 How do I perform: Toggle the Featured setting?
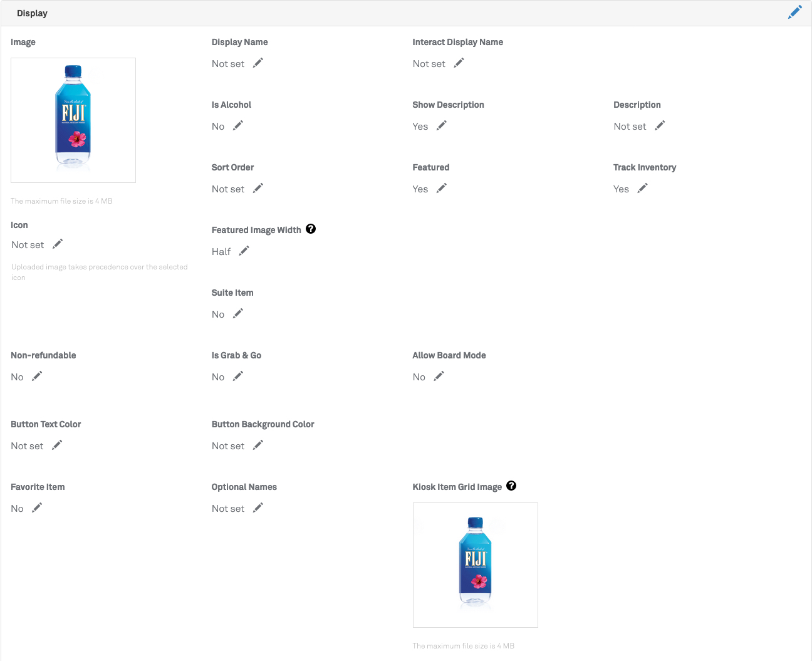(x=440, y=188)
